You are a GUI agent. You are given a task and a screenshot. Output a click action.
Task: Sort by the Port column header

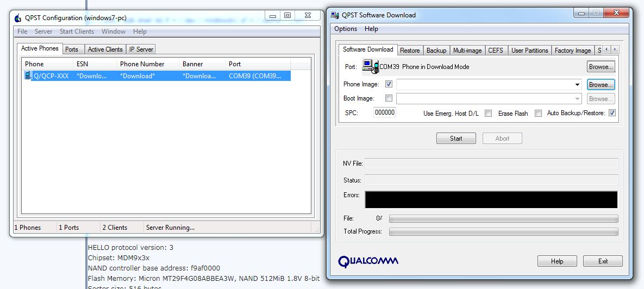[x=258, y=64]
